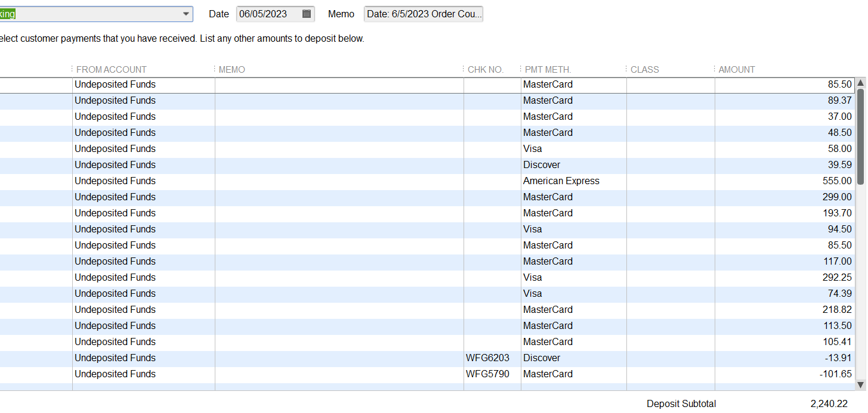Click MasterCard in the 89.37 row
The height and width of the screenshot is (413, 868).
point(548,101)
